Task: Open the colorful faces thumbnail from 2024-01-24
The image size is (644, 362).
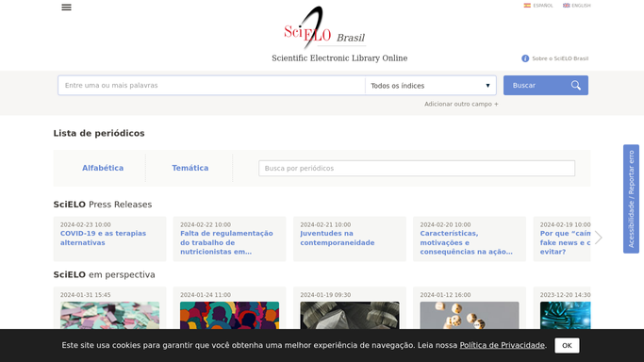Action: [229, 315]
